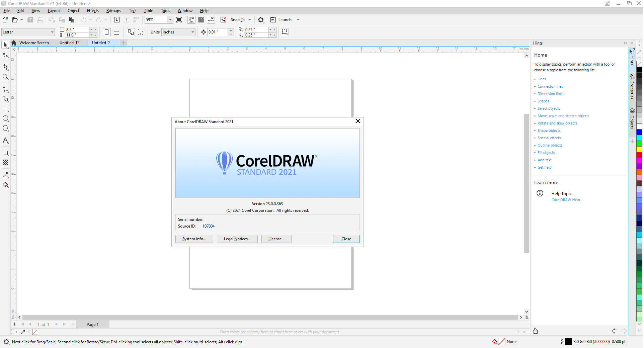Viewport: 644px width, 348px height.
Task: Toggle Current page layout button
Action: click(x=141, y=32)
